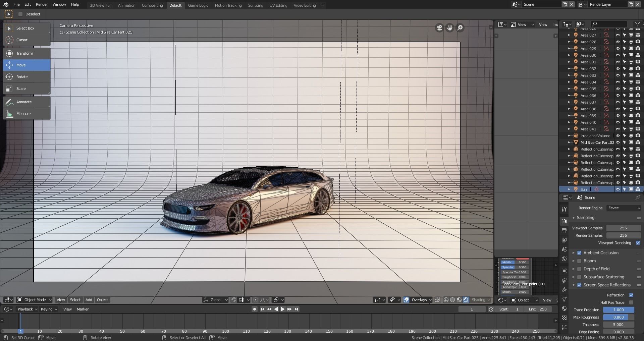Image resolution: width=644 pixels, height=341 pixels.
Task: Open the Object Data mesh tab
Action: pos(564,299)
